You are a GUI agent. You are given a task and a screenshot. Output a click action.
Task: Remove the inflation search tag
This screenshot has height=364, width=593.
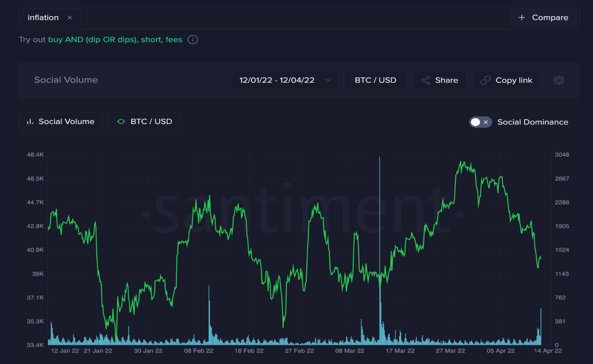[x=70, y=18]
